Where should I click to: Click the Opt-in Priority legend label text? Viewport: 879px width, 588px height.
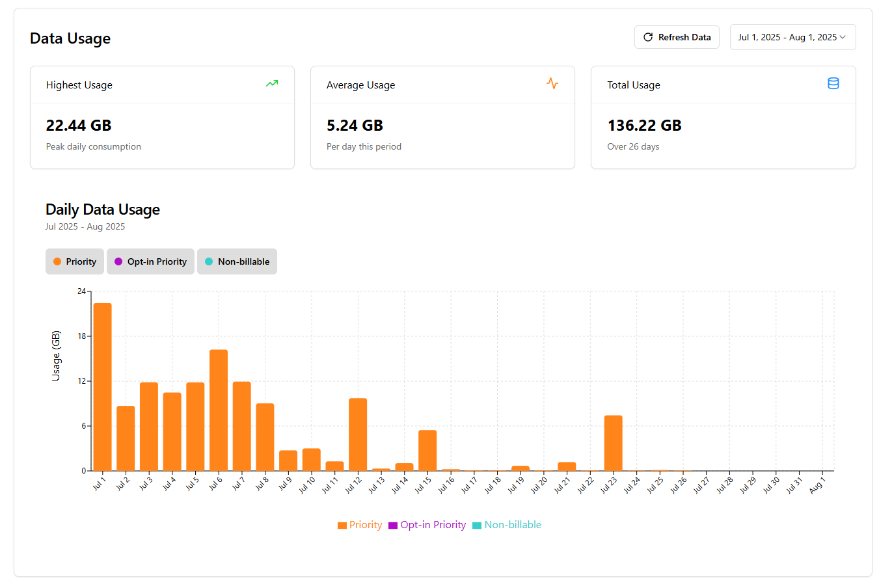[x=433, y=525]
